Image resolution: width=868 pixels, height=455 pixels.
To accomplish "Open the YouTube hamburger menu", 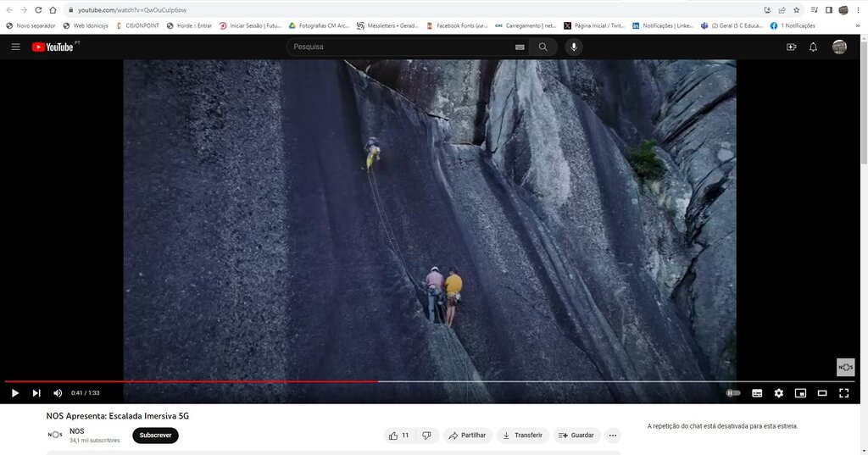I will (x=15, y=47).
